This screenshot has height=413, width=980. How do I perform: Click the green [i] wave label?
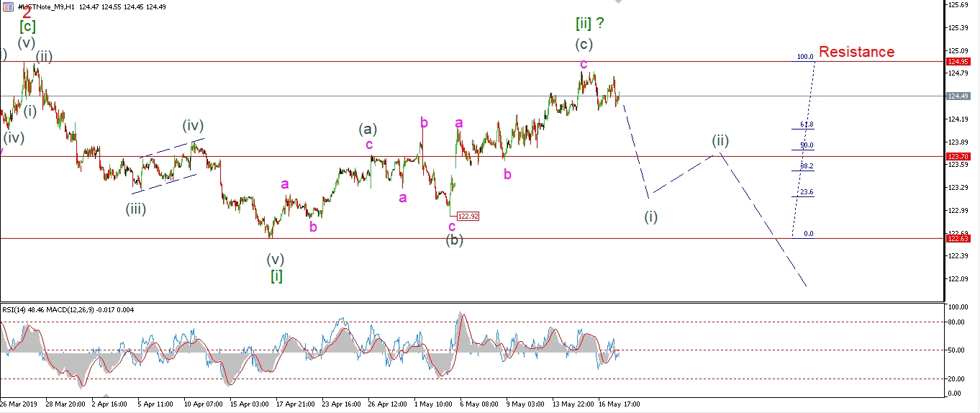point(276,276)
